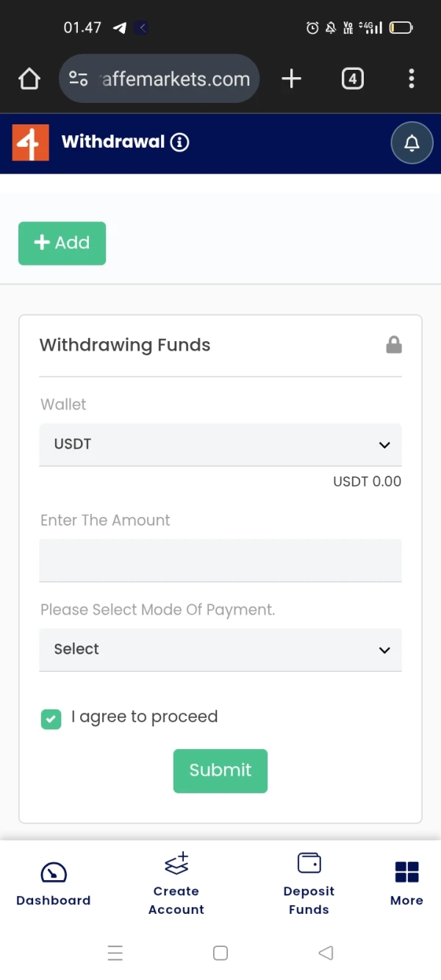The width and height of the screenshot is (441, 980).
Task: Switch to Deposit Funds tab
Action: 309,884
